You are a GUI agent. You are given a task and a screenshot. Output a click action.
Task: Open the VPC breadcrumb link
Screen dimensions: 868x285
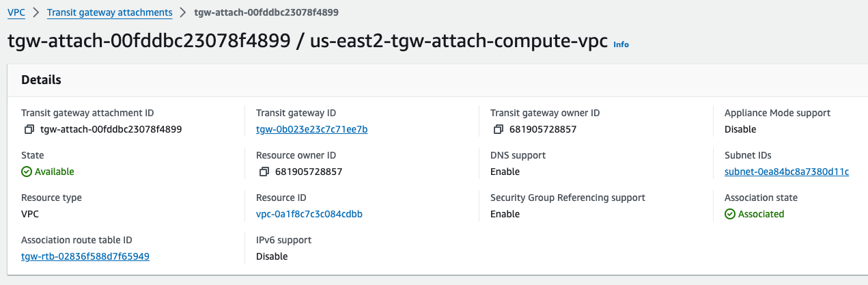click(15, 12)
